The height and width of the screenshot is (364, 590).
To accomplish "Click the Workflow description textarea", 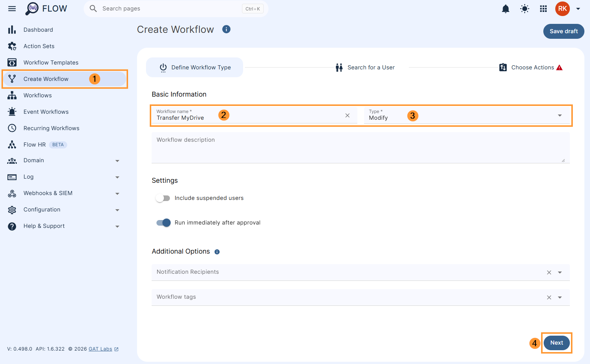I will [x=361, y=148].
